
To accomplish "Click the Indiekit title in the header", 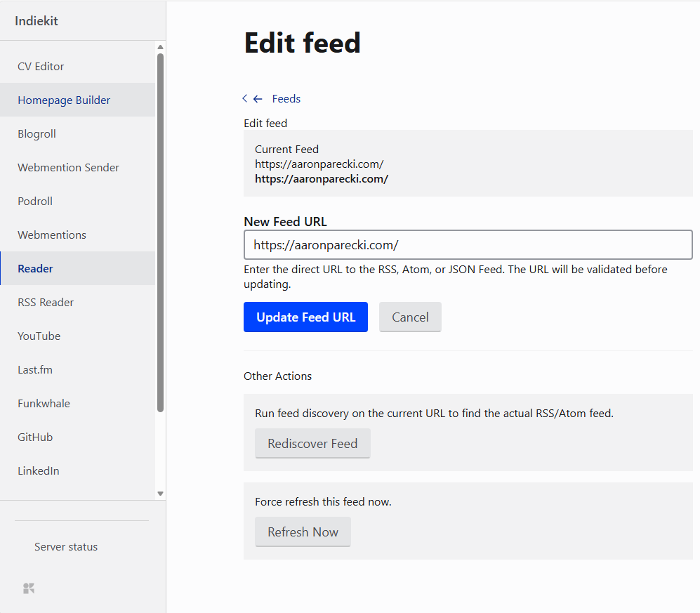I will [37, 21].
